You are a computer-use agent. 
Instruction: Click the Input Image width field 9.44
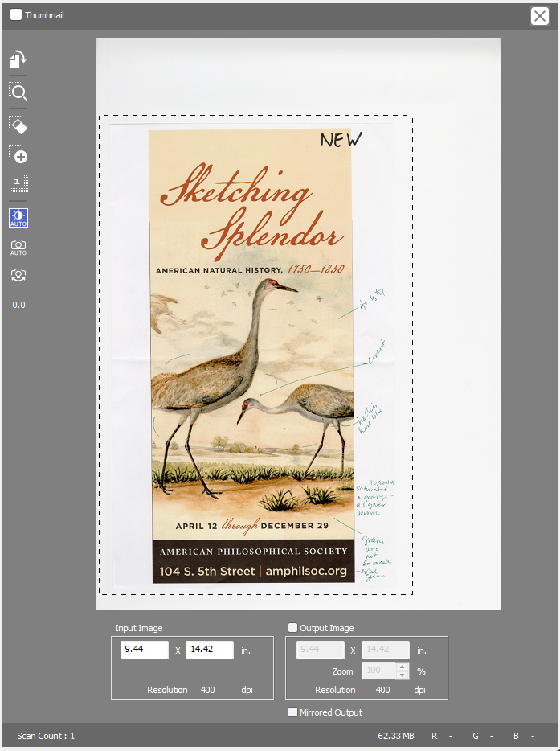point(145,650)
